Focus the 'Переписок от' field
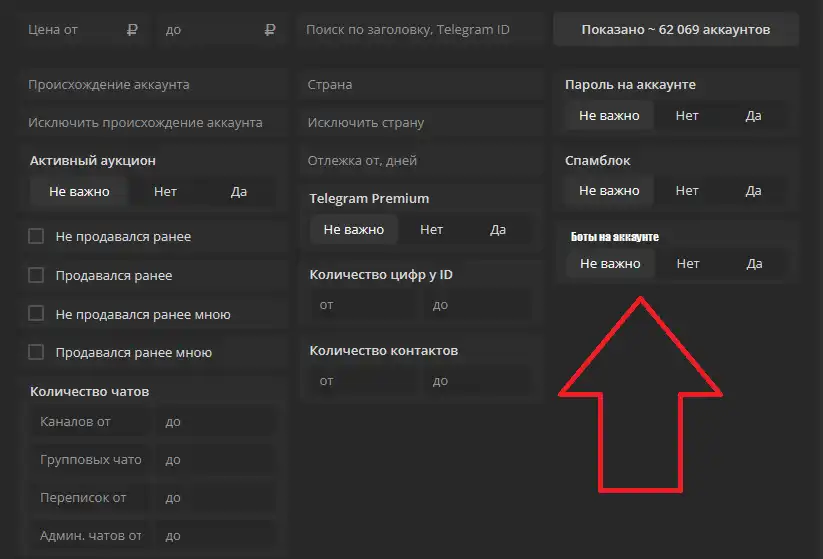 point(90,498)
